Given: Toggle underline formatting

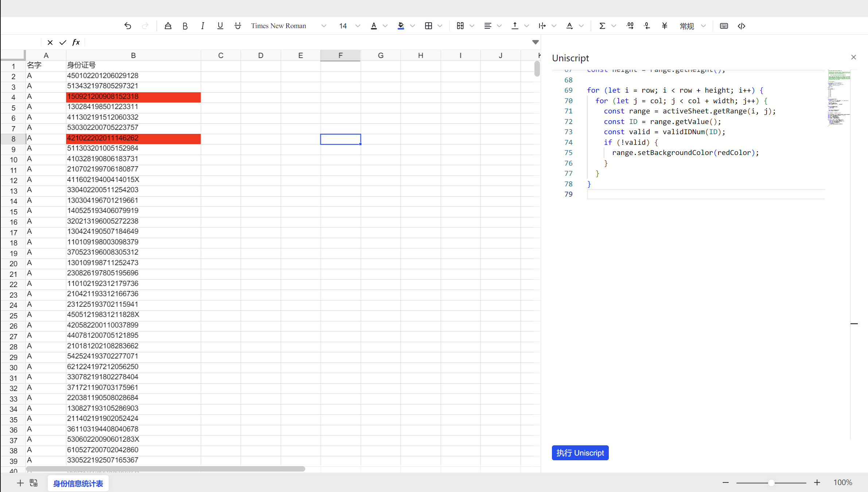Looking at the screenshot, I should pyautogui.click(x=220, y=26).
